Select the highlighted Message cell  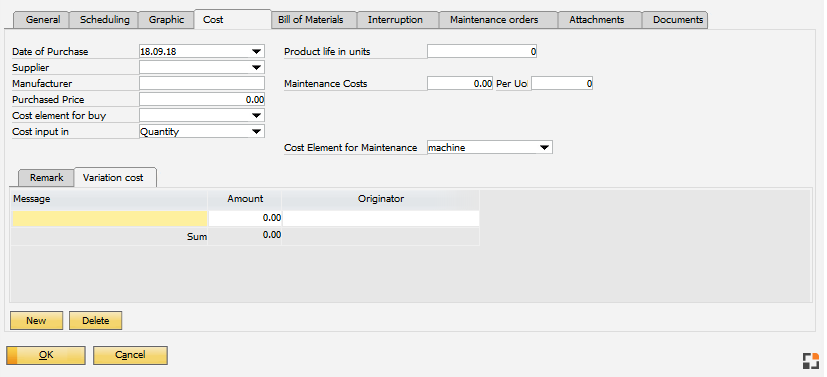110,219
